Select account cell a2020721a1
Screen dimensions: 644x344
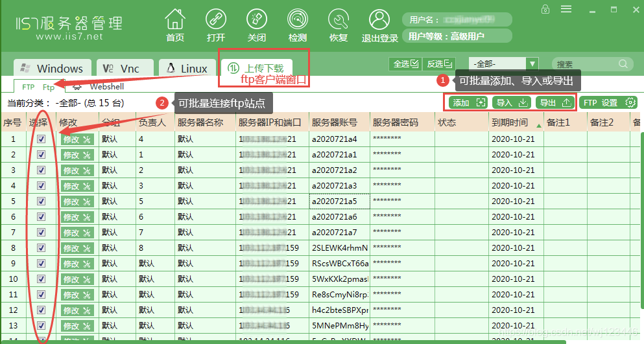(339, 155)
